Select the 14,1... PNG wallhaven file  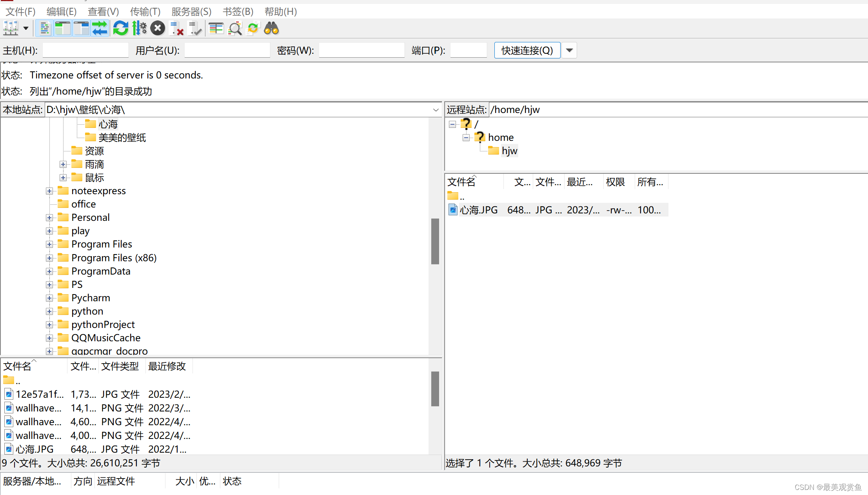(97, 408)
